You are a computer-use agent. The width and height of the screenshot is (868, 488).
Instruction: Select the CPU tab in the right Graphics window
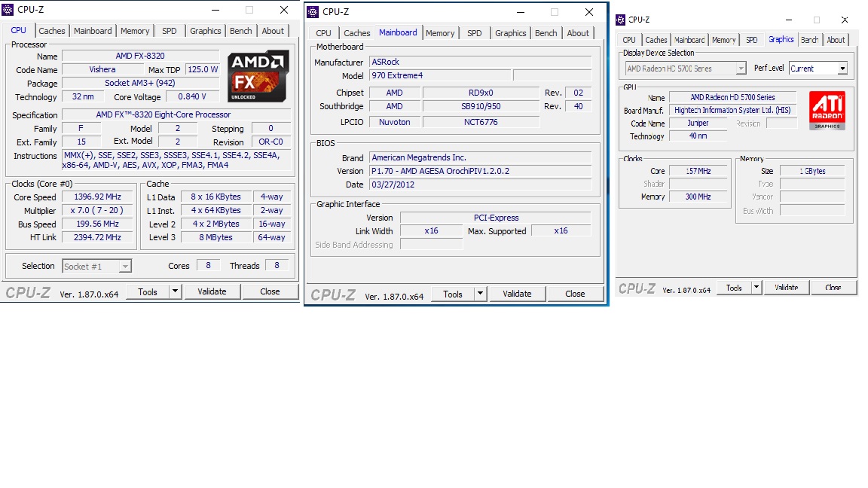629,40
